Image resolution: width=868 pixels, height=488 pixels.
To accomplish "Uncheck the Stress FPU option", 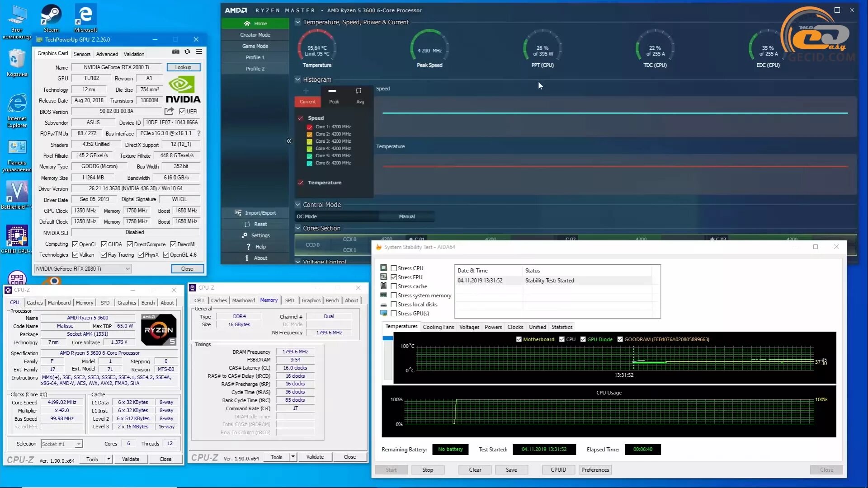I will [x=394, y=277].
